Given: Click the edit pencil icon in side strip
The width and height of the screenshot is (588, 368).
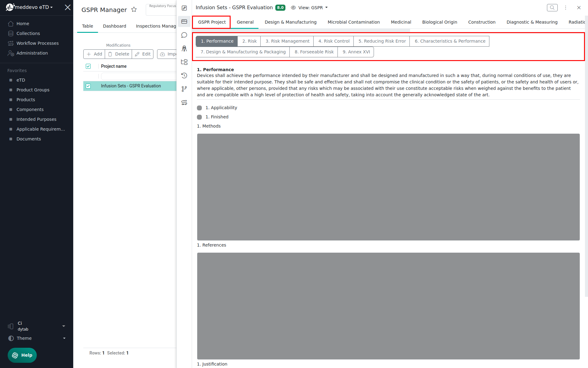Looking at the screenshot, I should (184, 8).
